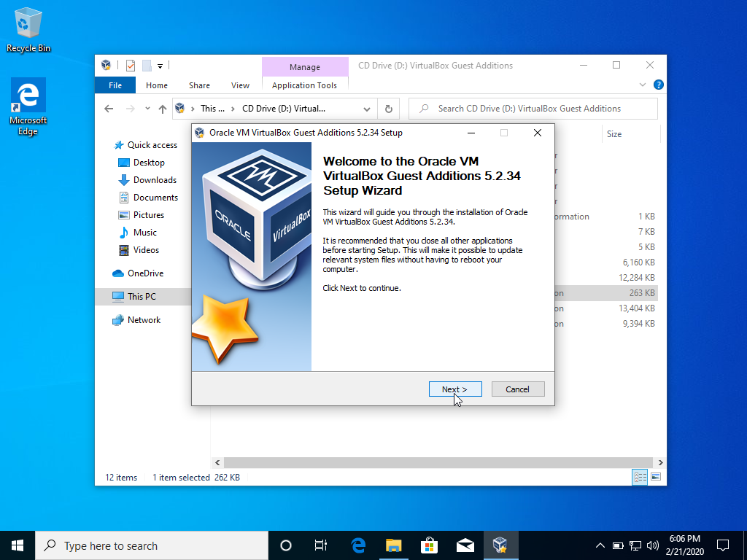
Task: Switch to the View ribbon tab
Action: point(240,85)
